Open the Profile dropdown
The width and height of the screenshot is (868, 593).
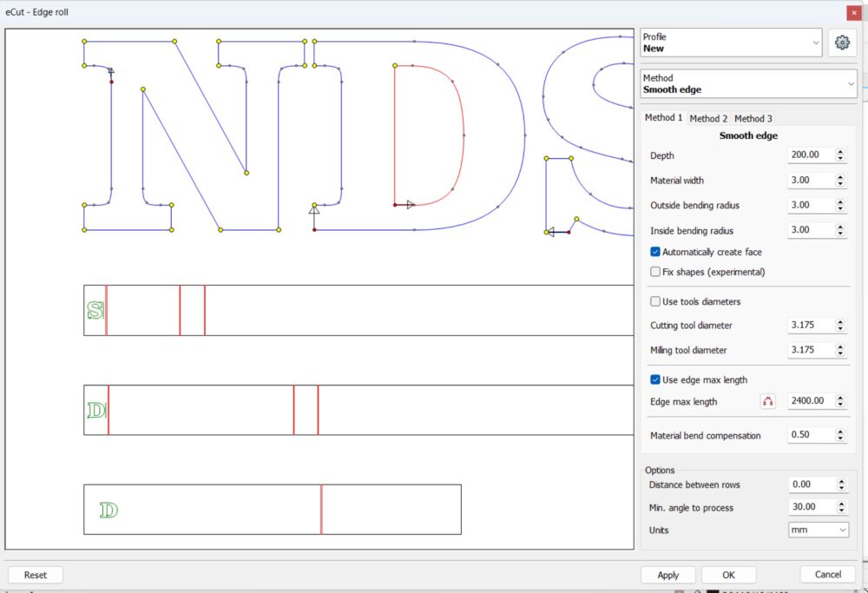point(731,43)
